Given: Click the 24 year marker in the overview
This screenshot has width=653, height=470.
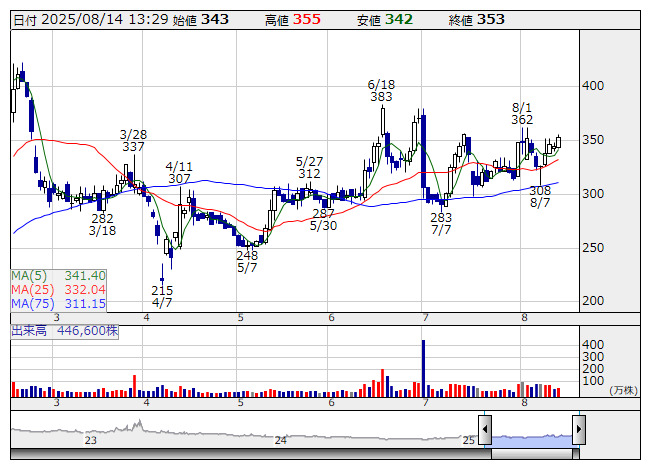Looking at the screenshot, I should coord(280,440).
